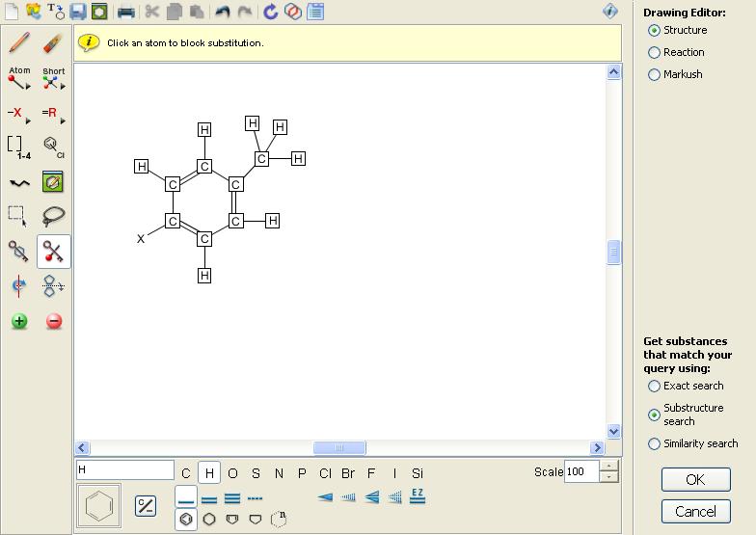Choose Substructure search option
This screenshot has width=756, height=535.
pyautogui.click(x=654, y=415)
